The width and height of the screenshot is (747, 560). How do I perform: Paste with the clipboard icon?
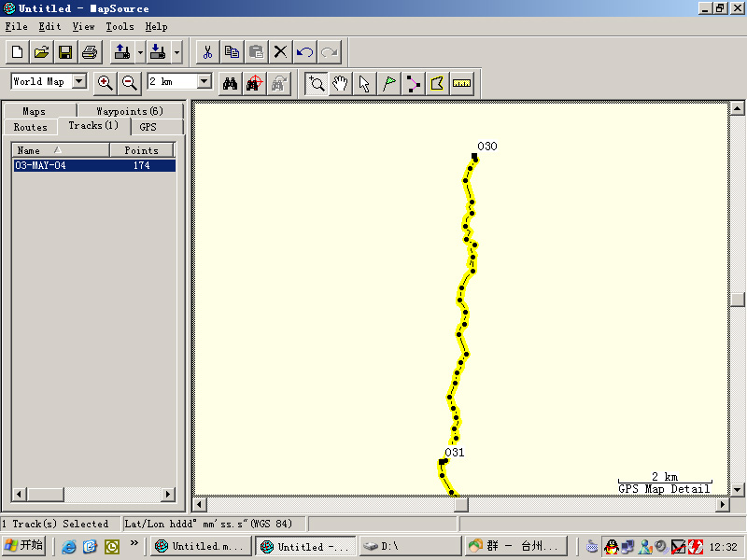256,52
